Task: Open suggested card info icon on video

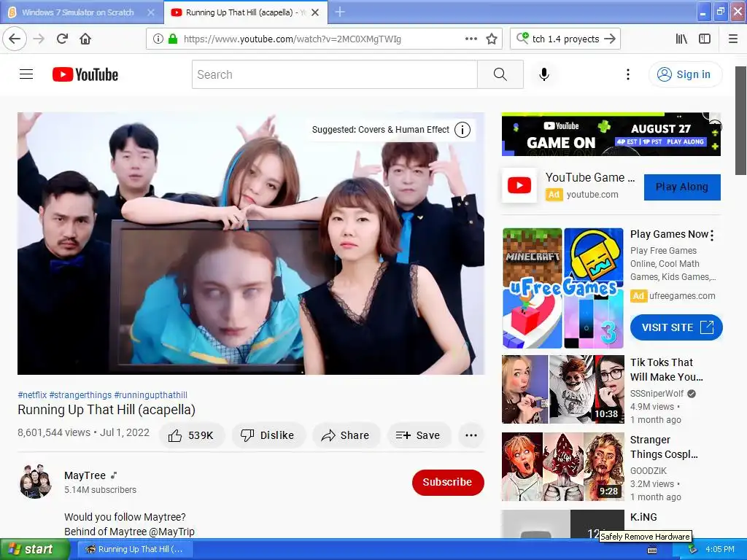Action: (462, 130)
